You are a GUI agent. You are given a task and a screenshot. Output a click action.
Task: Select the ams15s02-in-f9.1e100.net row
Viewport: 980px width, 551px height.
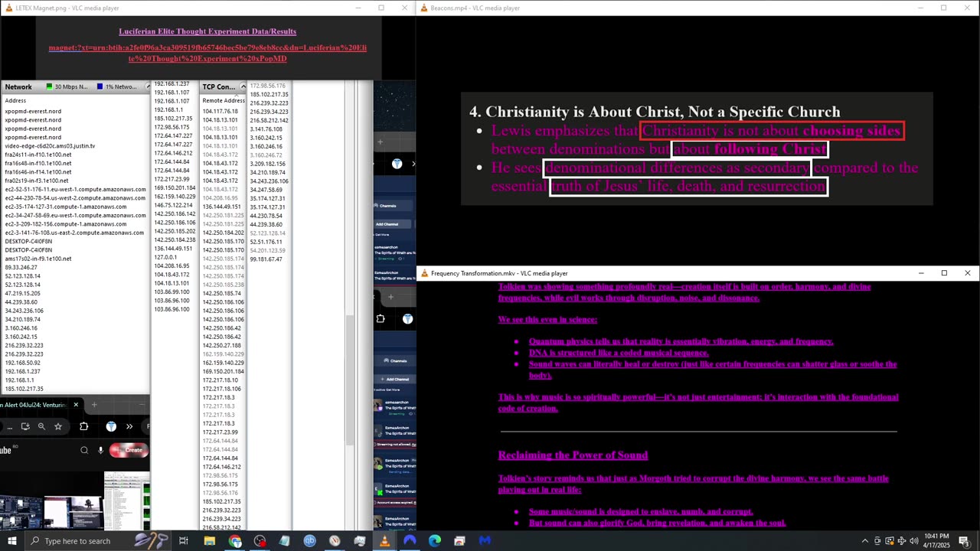tap(38, 259)
